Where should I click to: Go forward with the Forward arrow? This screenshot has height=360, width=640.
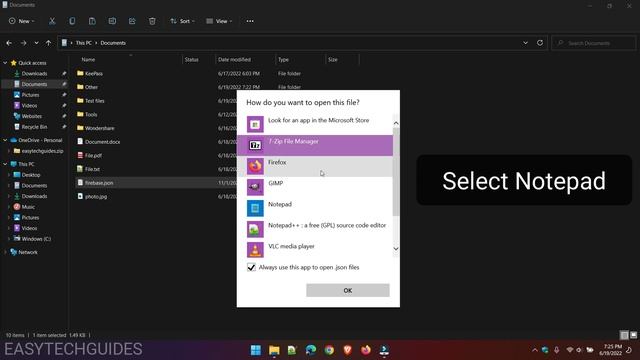23,43
